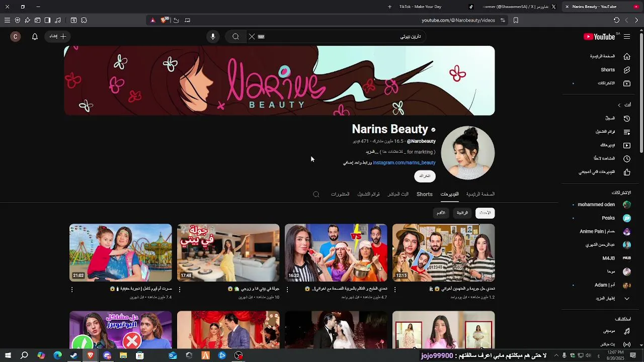Reload the page in browser toolbar
This screenshot has width=644, height=362.
pos(616,20)
